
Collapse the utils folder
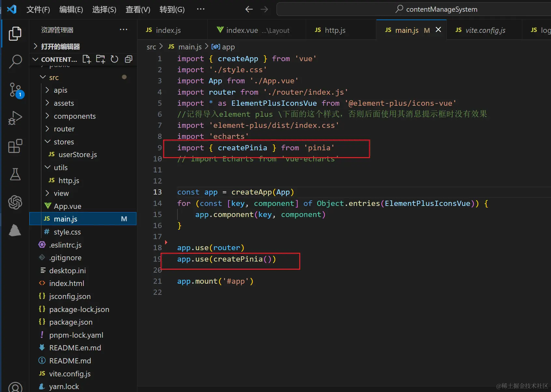pyautogui.click(x=47, y=167)
